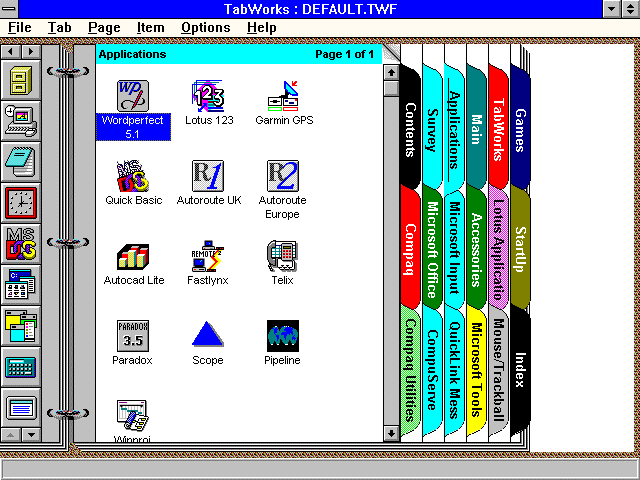Select the Winproj icon at the bottom
The height and width of the screenshot is (480, 640).
point(133,416)
